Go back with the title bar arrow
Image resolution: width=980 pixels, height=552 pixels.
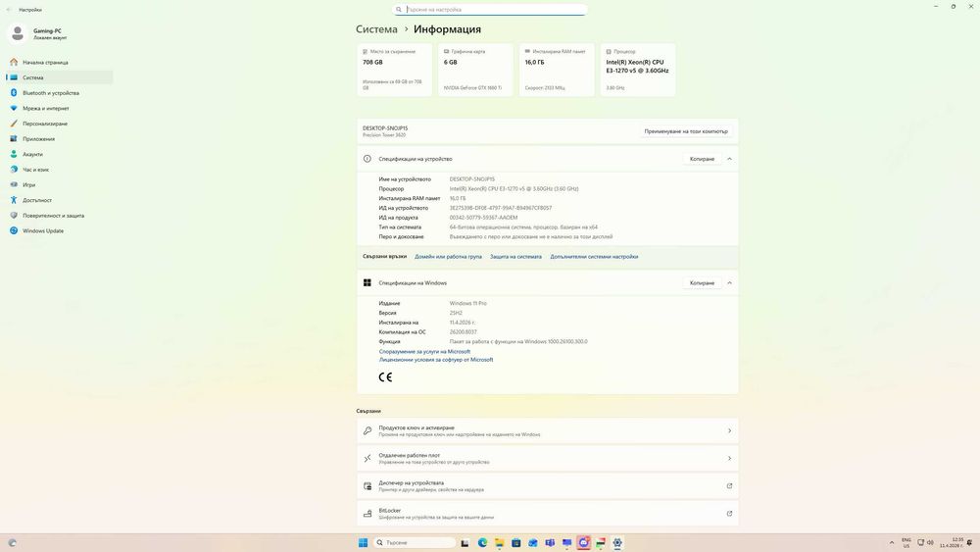[9, 10]
